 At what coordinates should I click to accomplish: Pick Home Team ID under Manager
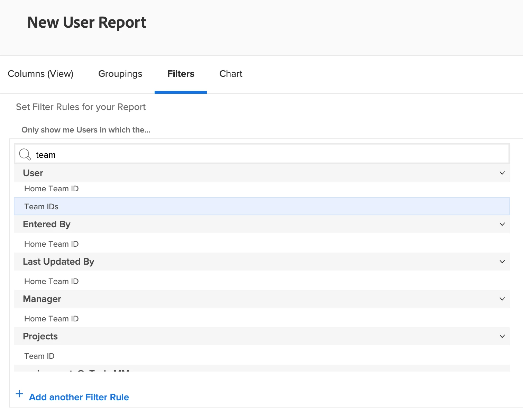262,319
